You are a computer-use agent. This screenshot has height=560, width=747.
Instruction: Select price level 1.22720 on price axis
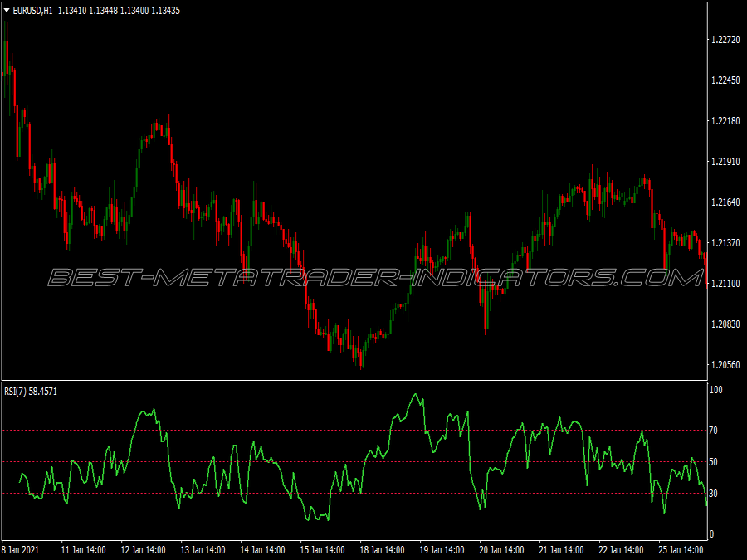click(x=725, y=40)
